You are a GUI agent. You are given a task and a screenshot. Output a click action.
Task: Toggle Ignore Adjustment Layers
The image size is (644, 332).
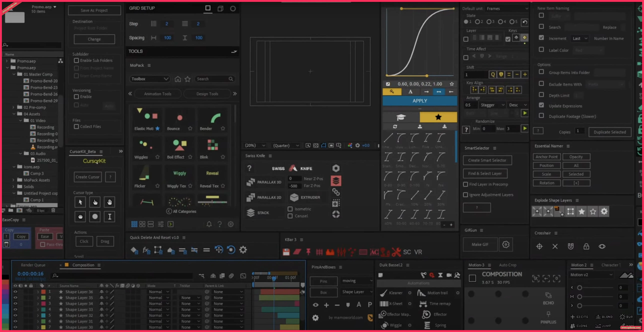click(466, 195)
